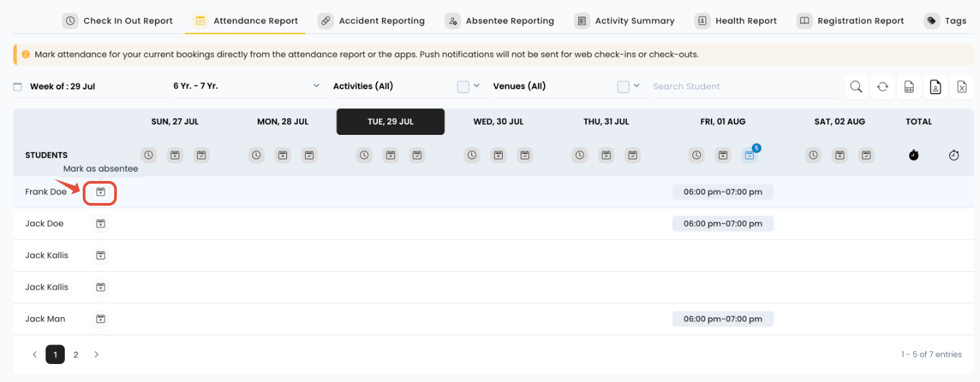Switch to the Accident Reporting tab
Image resolution: width=980 pixels, height=382 pixels.
tap(371, 21)
